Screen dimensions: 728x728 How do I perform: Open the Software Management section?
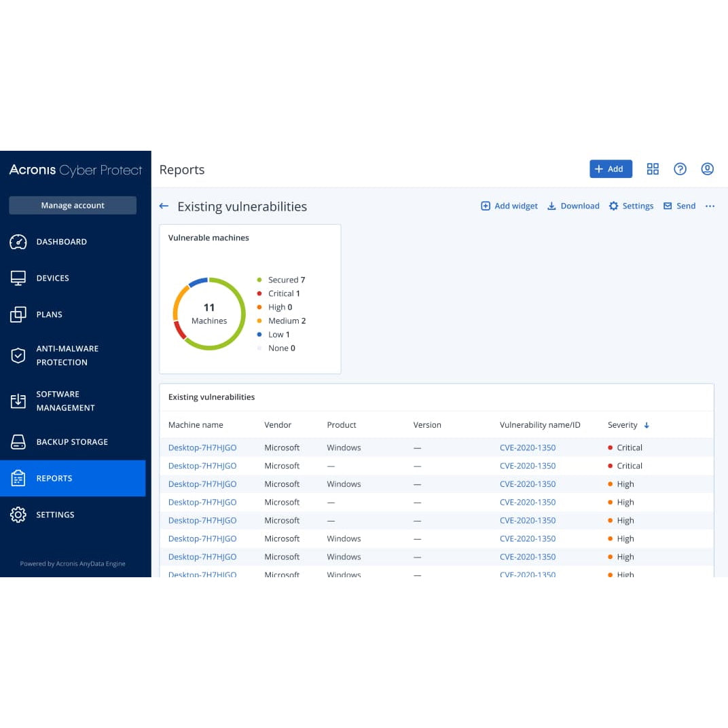65,401
